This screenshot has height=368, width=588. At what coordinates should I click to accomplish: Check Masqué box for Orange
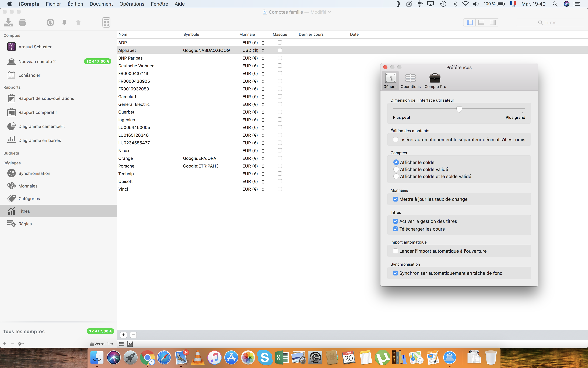[280, 158]
